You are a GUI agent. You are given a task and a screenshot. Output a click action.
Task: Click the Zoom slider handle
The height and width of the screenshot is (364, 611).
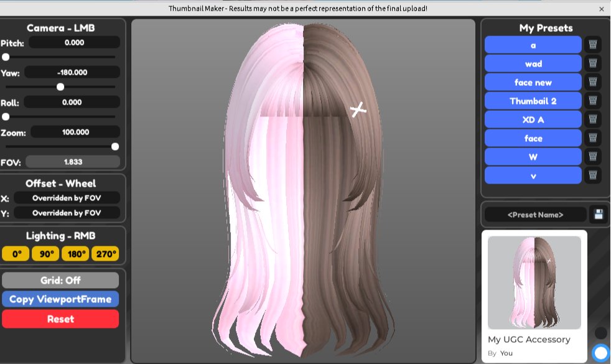(115, 147)
